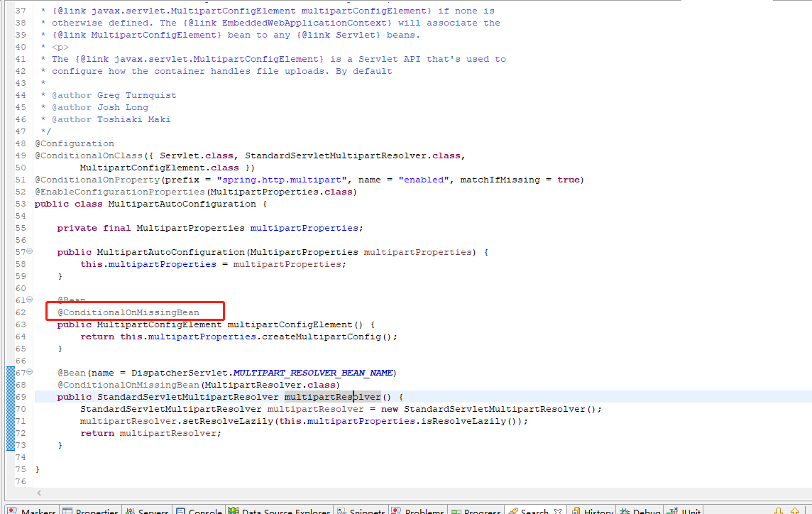Open the Debug view icon
Image resolution: width=812 pixels, height=514 pixels.
[625, 510]
